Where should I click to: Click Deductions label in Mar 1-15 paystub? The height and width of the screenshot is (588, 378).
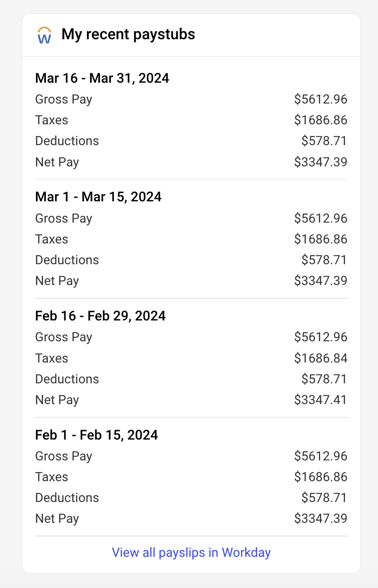point(67,260)
